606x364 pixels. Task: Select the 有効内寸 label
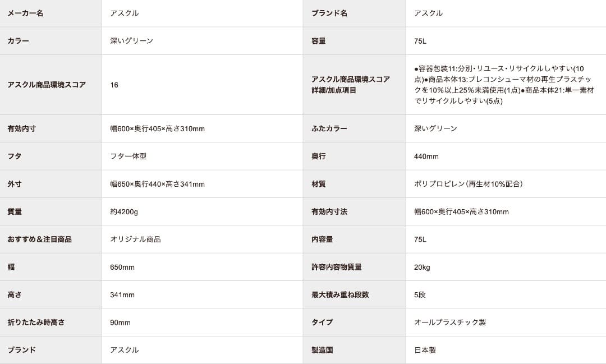click(x=22, y=128)
